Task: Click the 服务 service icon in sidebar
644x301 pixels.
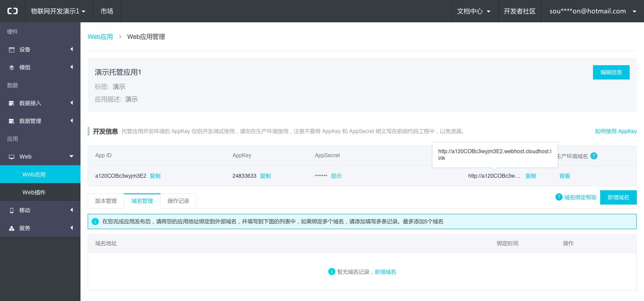Action: click(x=12, y=228)
